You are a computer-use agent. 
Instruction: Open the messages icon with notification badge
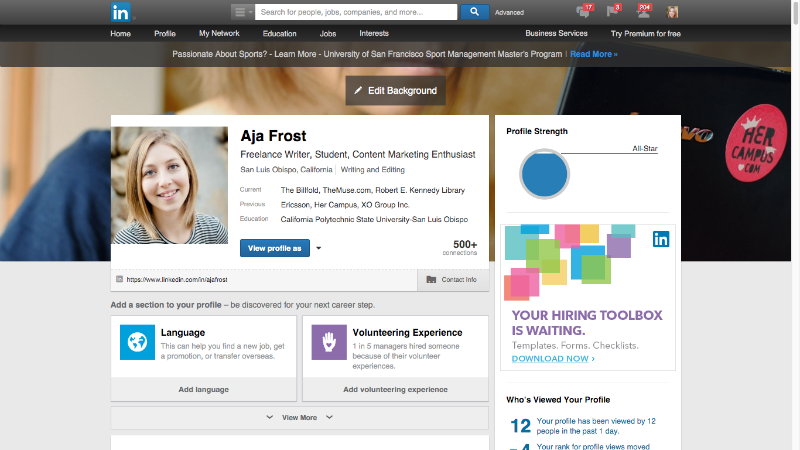pos(584,12)
